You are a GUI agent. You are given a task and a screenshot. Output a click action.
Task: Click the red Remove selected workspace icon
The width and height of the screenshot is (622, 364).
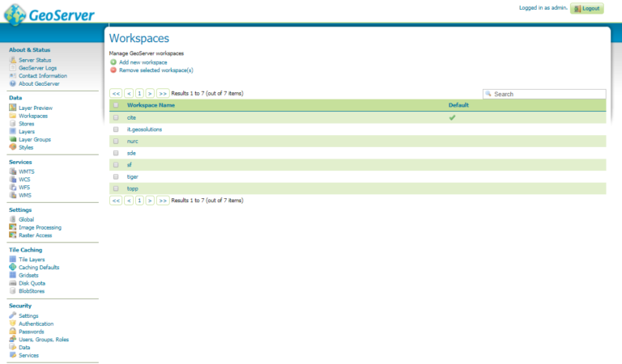tap(113, 70)
